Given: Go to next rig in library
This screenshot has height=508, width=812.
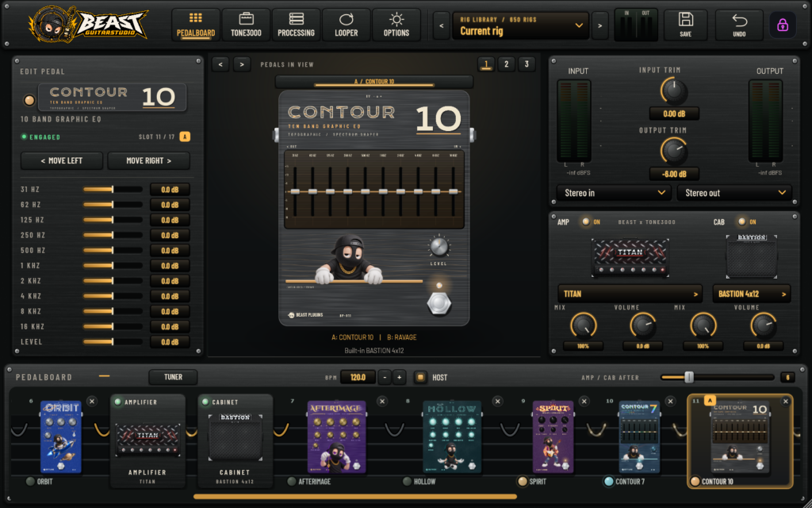Looking at the screenshot, I should tap(599, 25).
